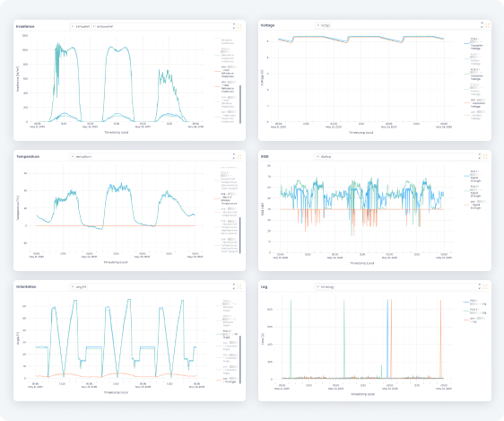504x421 pixels.
Task: Toggle green POA 2 Capacitor Voltage legend entry
Action: (474, 74)
